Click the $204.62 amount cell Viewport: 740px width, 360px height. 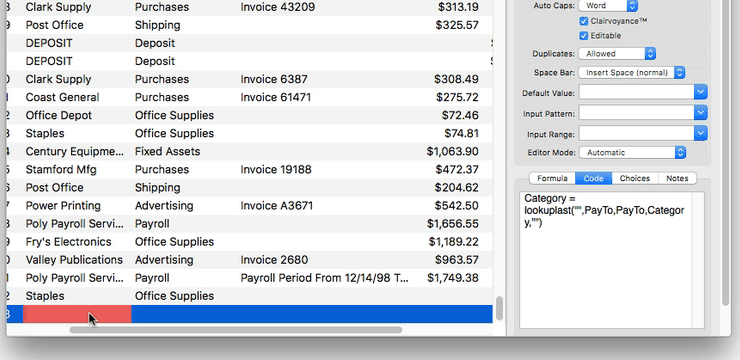457,188
